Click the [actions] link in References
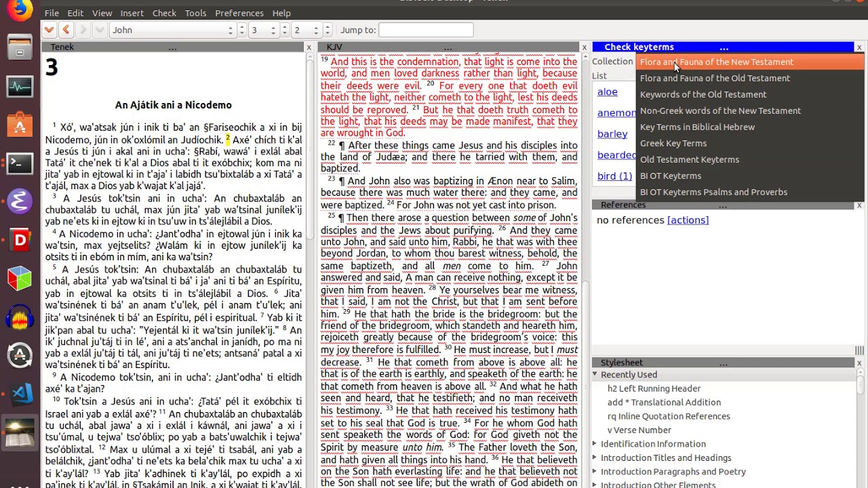 (688, 220)
